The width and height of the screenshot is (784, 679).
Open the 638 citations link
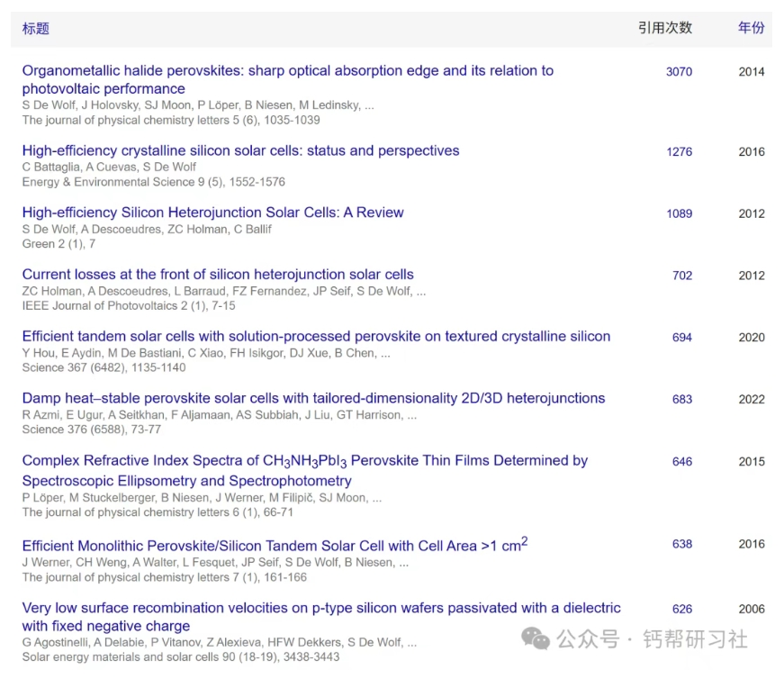[x=682, y=544]
